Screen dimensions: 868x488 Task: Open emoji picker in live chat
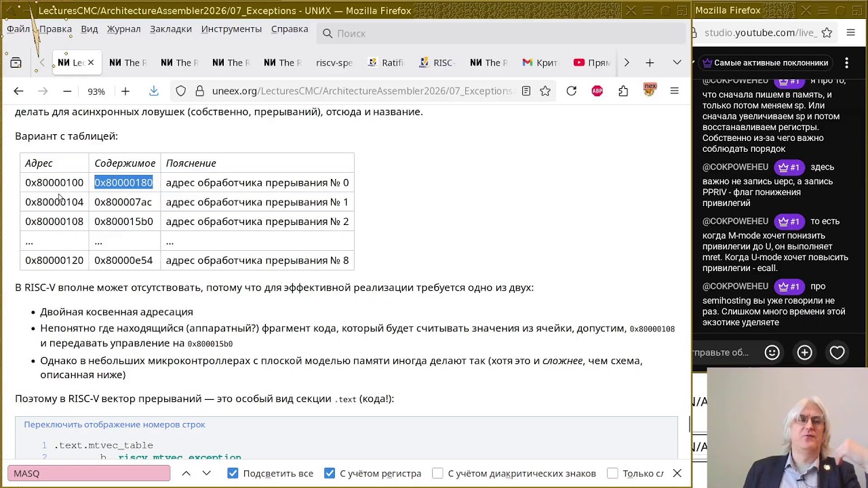coord(772,352)
